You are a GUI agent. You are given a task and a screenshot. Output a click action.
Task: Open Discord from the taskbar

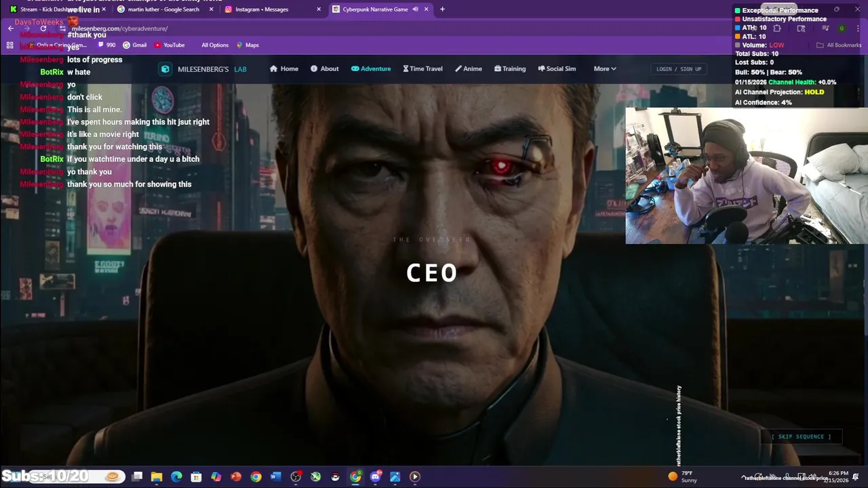coord(375,476)
